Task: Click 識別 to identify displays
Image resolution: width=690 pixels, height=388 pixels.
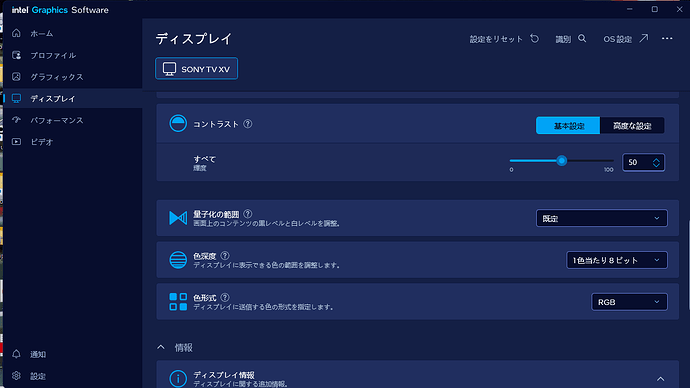Action: (563, 39)
